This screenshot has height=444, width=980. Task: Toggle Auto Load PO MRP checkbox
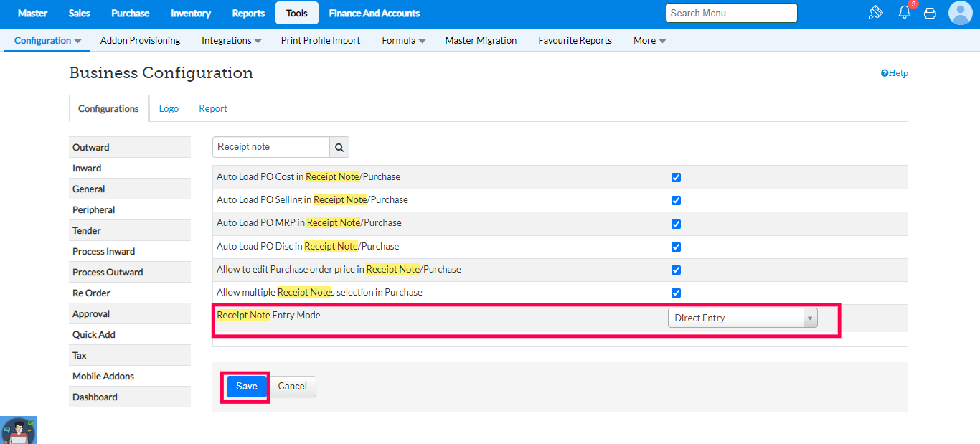coord(676,224)
